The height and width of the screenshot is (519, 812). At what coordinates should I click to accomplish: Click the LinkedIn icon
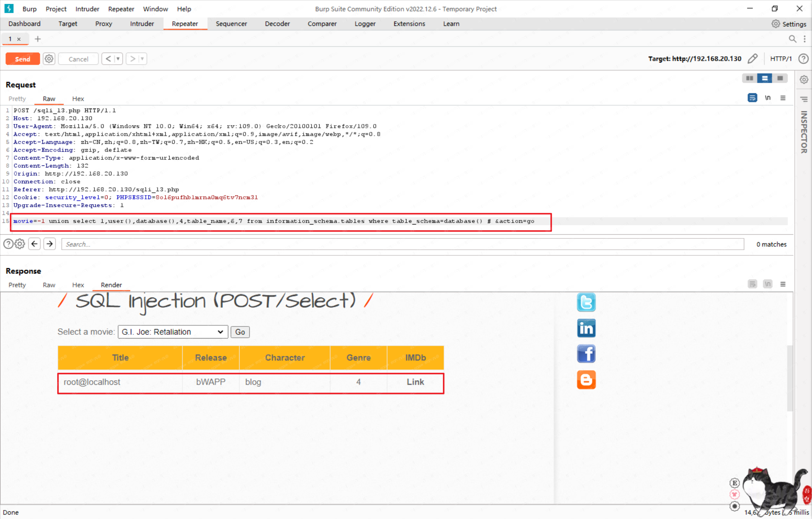click(586, 328)
